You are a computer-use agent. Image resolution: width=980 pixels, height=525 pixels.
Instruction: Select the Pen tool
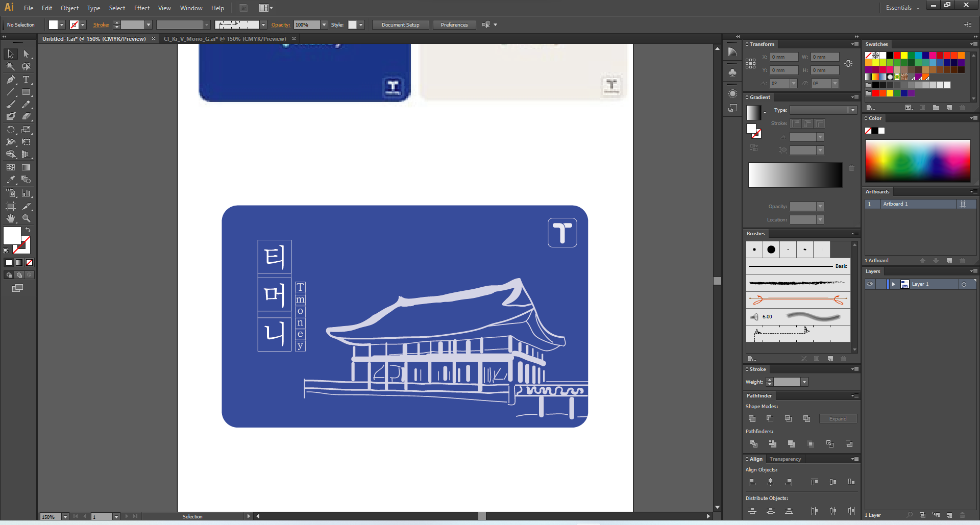[x=10, y=80]
